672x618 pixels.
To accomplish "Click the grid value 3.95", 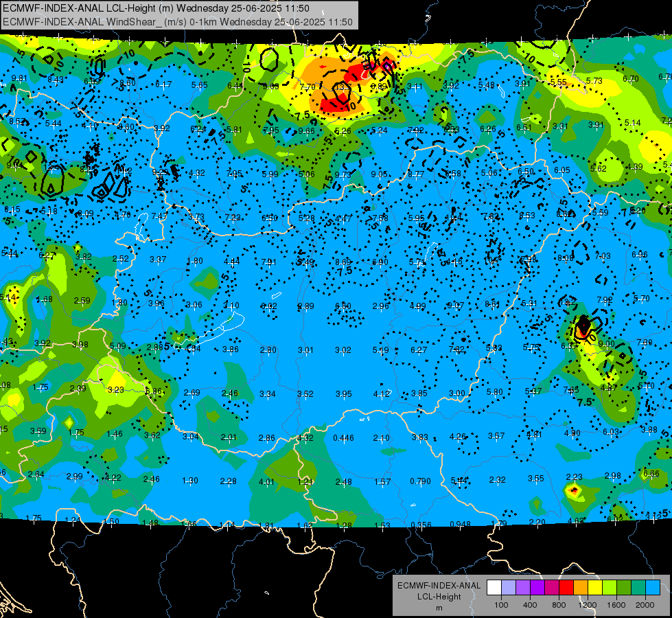I will [x=344, y=393].
